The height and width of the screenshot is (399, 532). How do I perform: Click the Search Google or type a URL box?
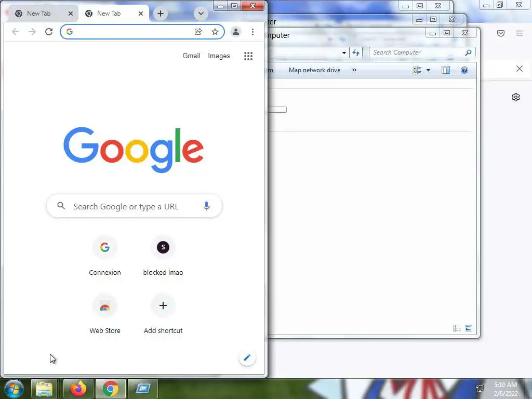point(135,206)
